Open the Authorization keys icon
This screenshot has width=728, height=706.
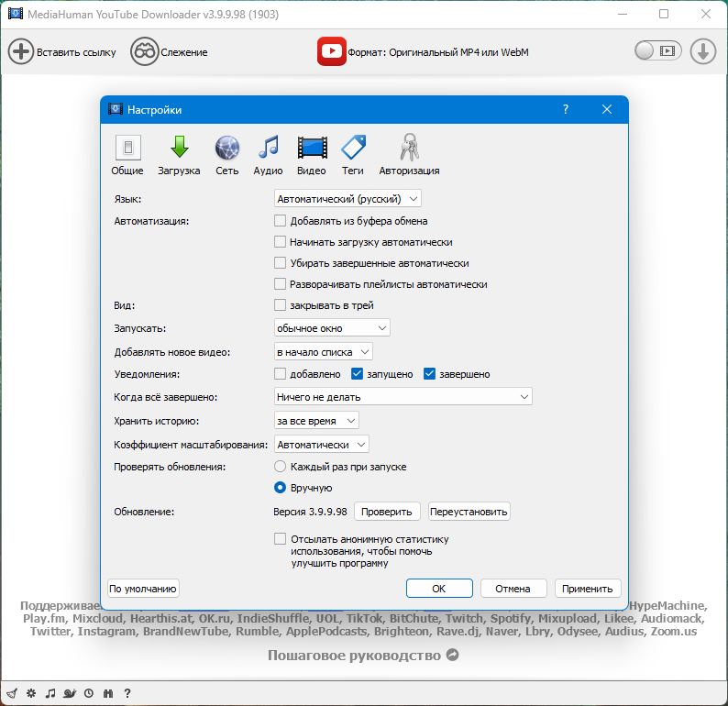(409, 147)
